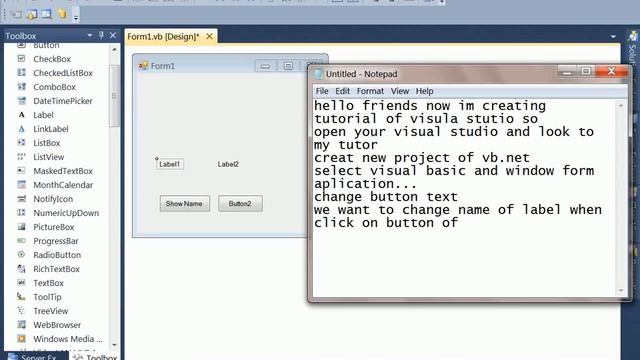
Task: Click the line "change button text" in Notepad
Action: 386,197
